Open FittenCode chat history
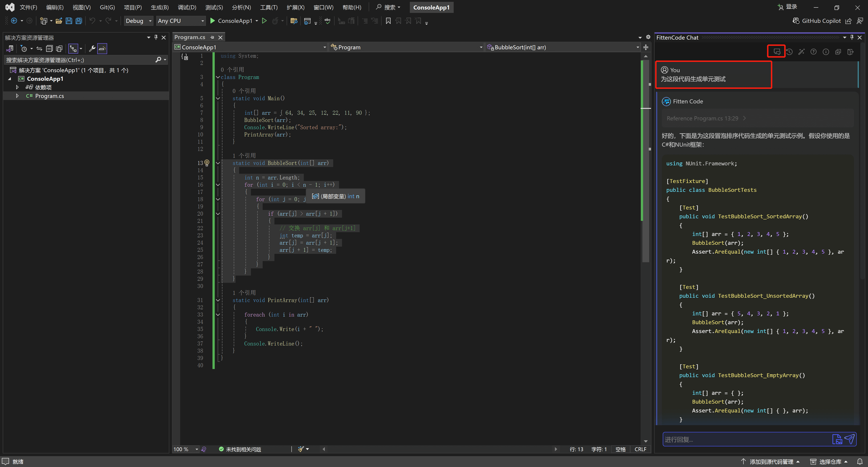 coord(789,52)
